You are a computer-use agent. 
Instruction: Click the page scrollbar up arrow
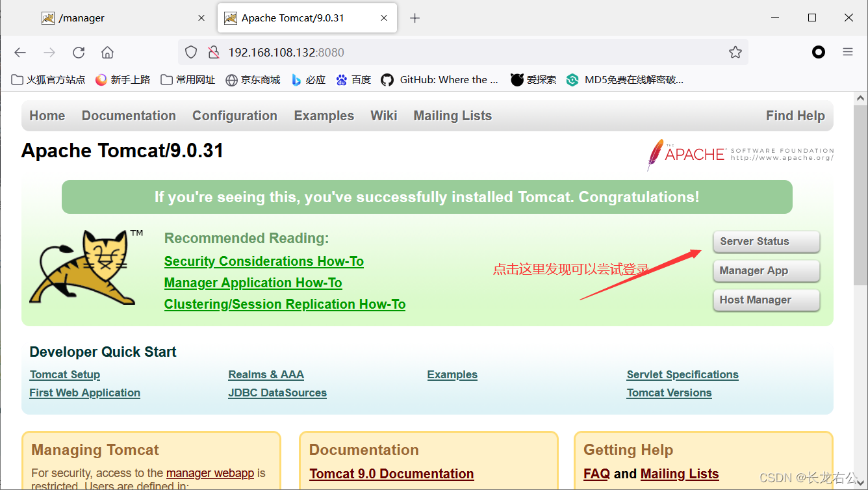tap(860, 99)
